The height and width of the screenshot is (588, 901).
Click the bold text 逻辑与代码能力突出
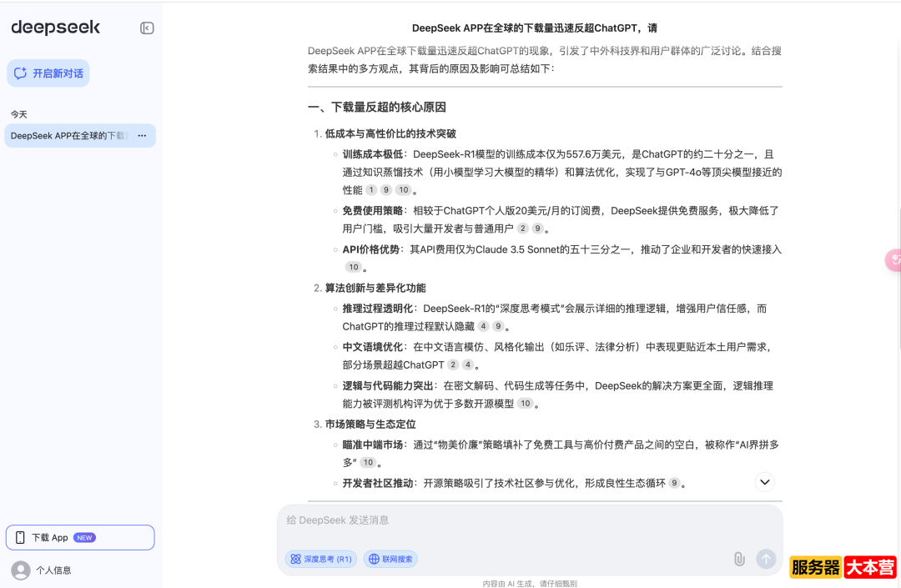tap(388, 386)
